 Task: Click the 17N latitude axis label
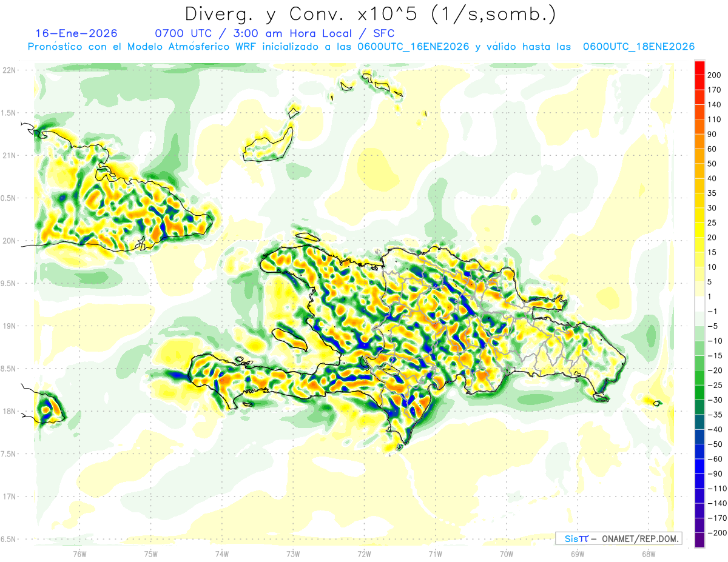pos(9,497)
